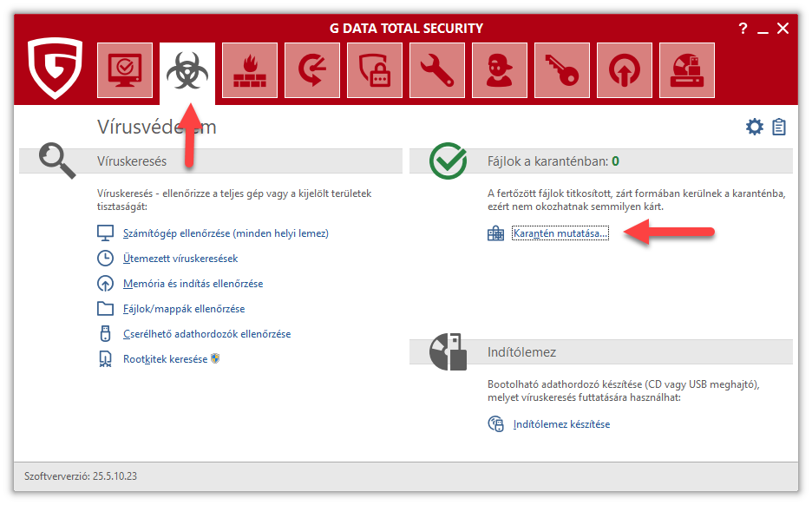This screenshot has width=812, height=505.
Task: Open the logs clipboard icon
Action: click(779, 127)
